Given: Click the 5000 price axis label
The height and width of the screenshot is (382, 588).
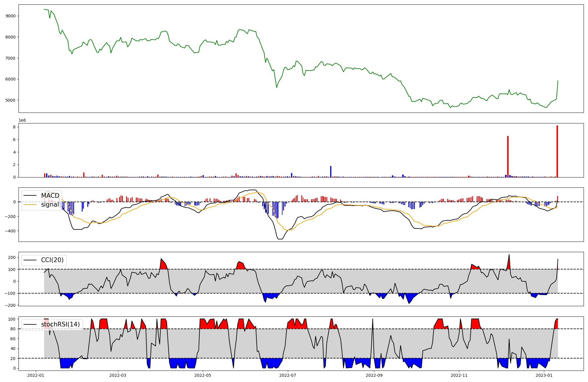Looking at the screenshot, I should click(x=11, y=100).
